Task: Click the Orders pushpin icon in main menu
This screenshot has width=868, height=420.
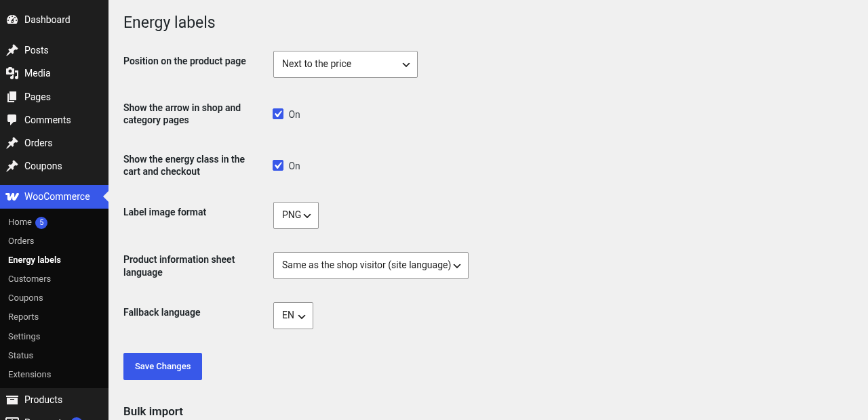Action: click(12, 143)
